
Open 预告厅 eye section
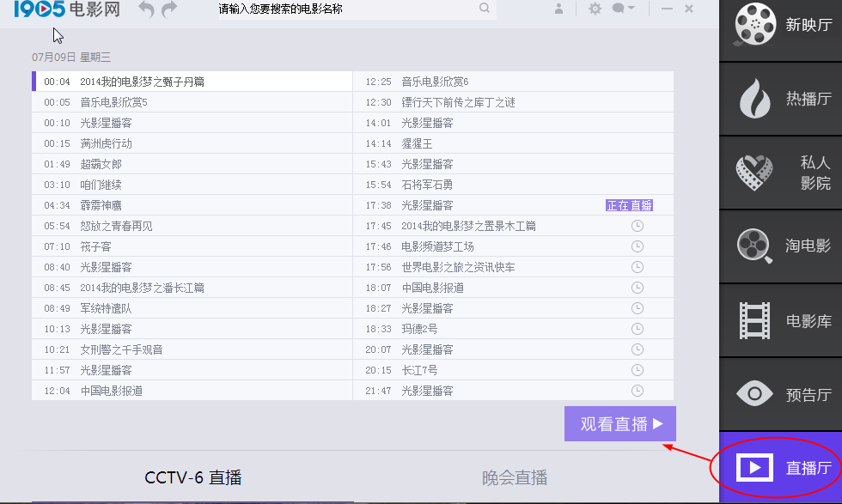coord(781,394)
